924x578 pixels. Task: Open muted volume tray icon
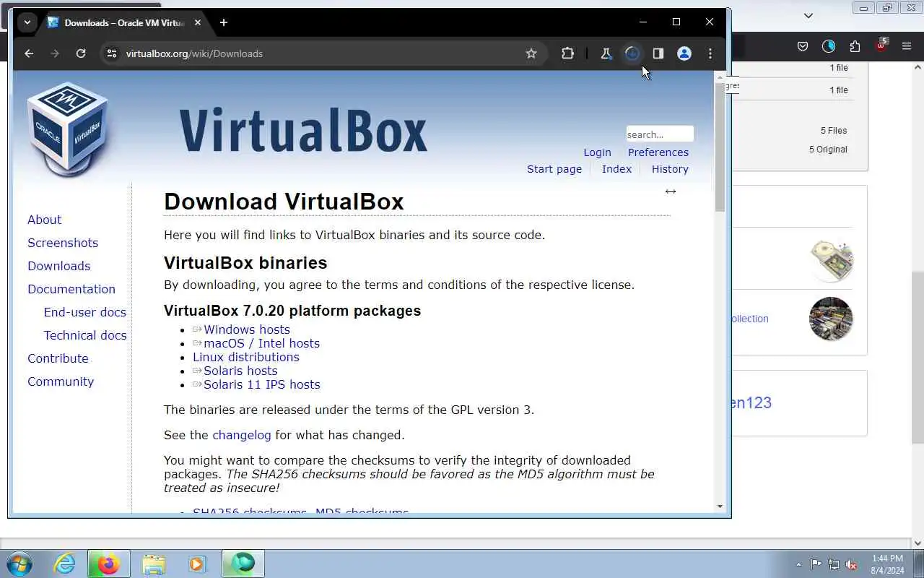[852, 564]
